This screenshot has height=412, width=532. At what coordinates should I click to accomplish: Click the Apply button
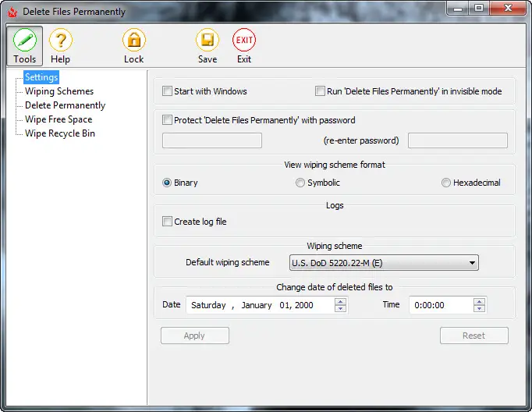click(x=195, y=336)
